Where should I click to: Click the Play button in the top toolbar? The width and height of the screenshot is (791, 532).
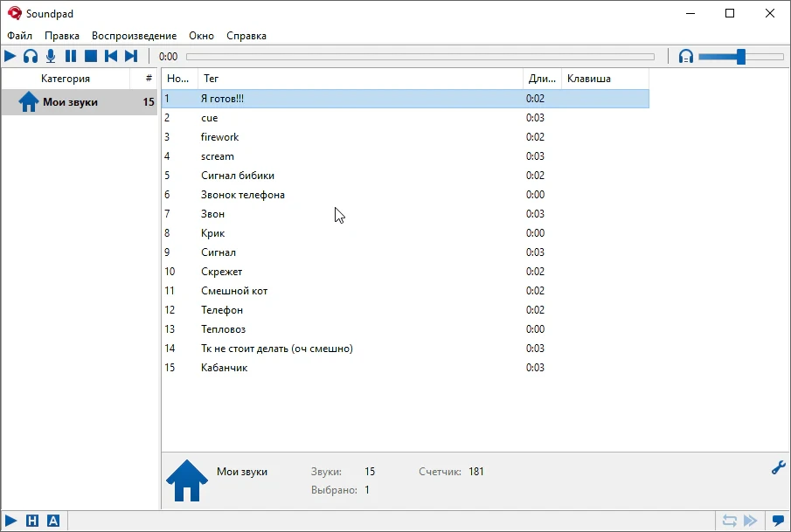pos(10,56)
